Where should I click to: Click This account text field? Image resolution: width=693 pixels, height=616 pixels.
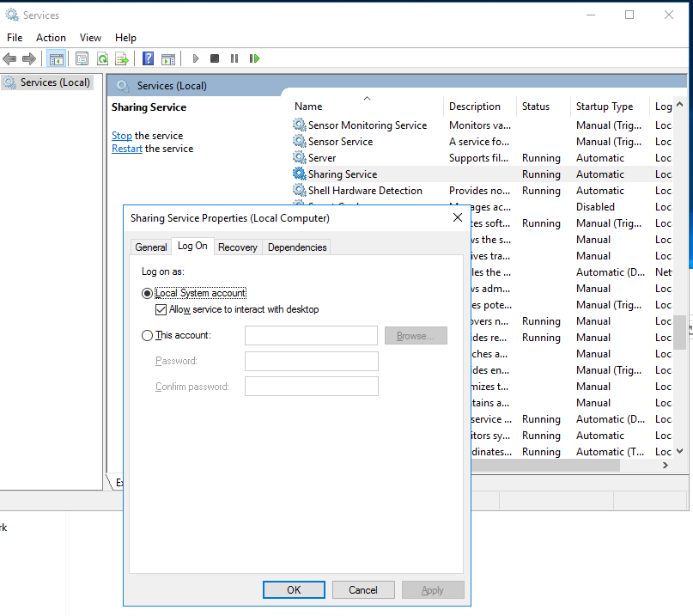311,336
